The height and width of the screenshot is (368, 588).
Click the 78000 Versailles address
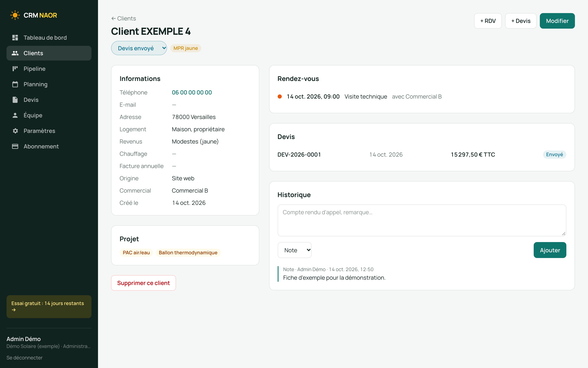194,117
